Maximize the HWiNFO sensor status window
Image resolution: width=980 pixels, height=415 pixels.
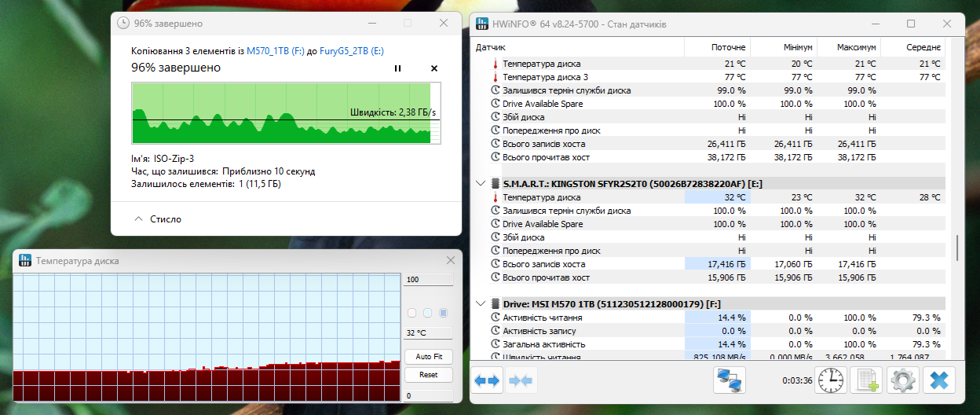coord(910,24)
